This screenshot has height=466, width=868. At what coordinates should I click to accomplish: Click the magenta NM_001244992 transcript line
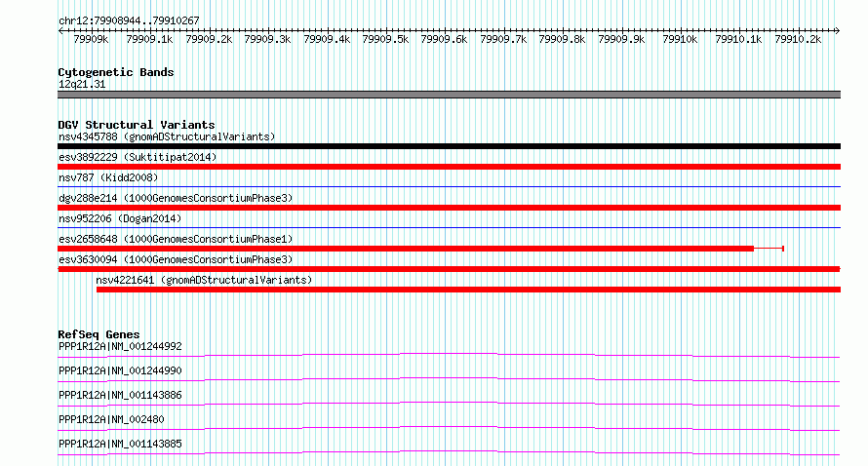(x=449, y=355)
